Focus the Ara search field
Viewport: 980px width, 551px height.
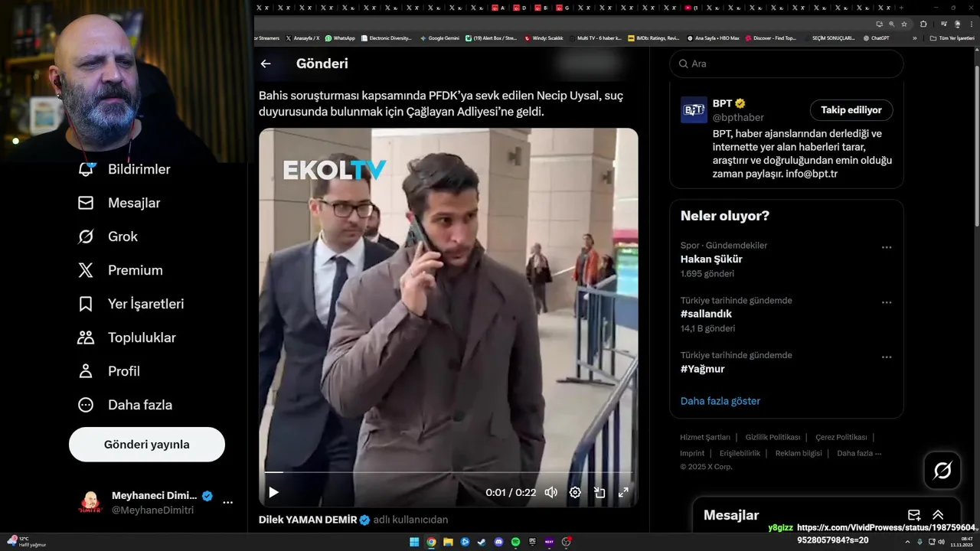(x=786, y=64)
